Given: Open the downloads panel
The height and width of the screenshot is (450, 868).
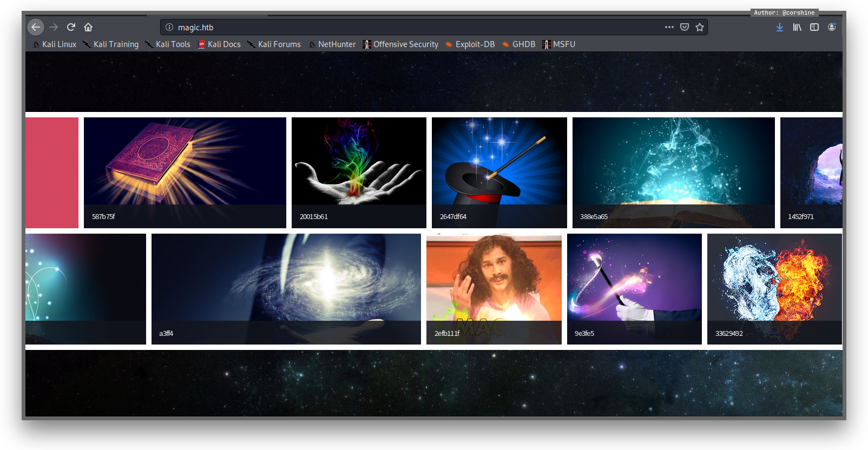Looking at the screenshot, I should point(780,27).
